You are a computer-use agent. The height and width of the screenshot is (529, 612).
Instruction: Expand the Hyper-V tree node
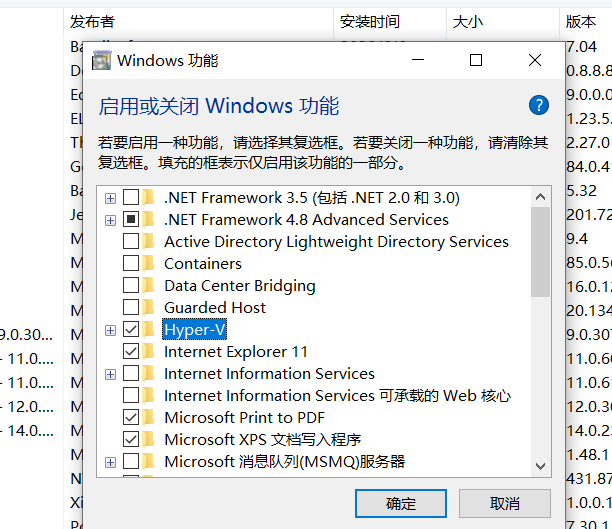(110, 331)
